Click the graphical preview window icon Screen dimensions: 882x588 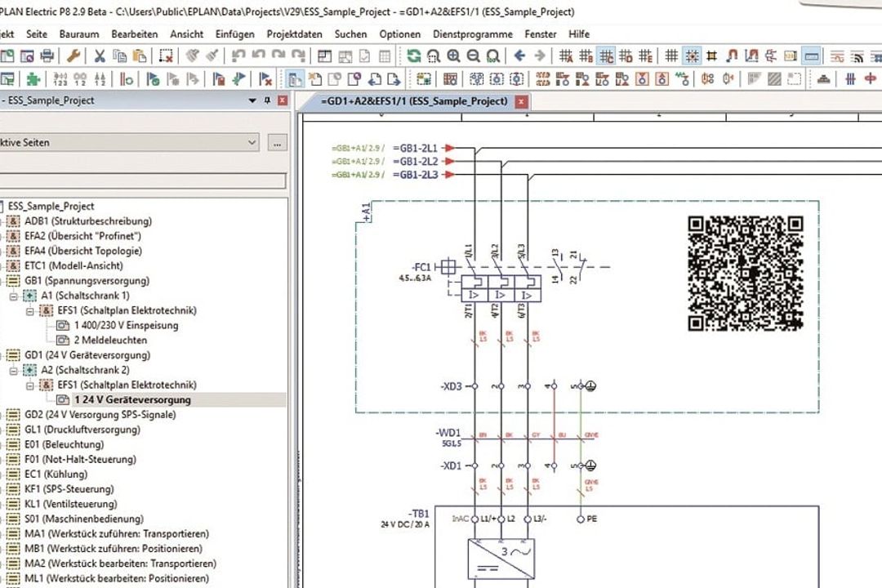coord(324,56)
